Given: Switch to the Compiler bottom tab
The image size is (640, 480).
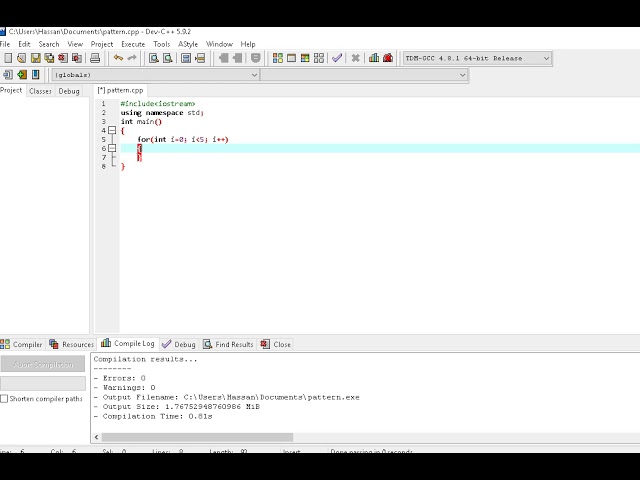Looking at the screenshot, I should (x=22, y=344).
